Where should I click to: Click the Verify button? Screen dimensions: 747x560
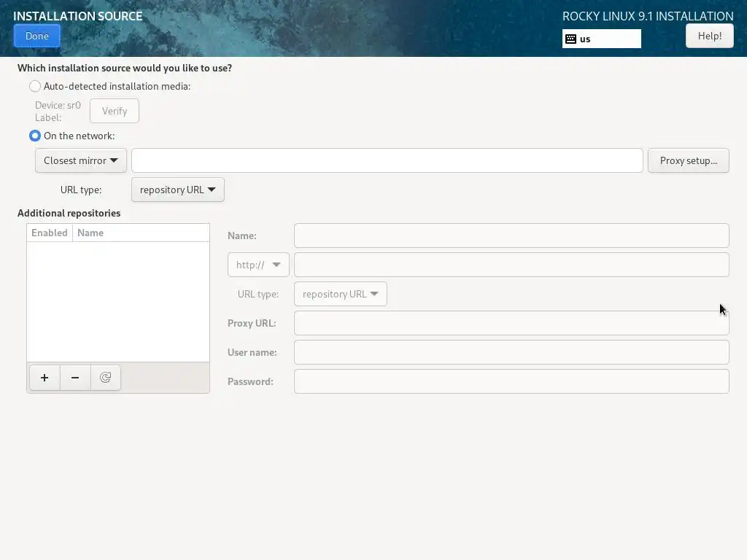pos(115,111)
